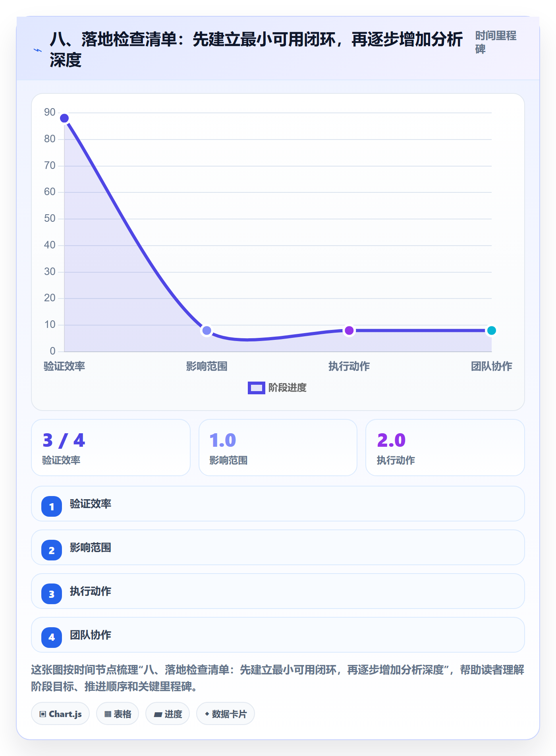Click the 2.0 stat value
The width and height of the screenshot is (556, 756).
click(391, 440)
